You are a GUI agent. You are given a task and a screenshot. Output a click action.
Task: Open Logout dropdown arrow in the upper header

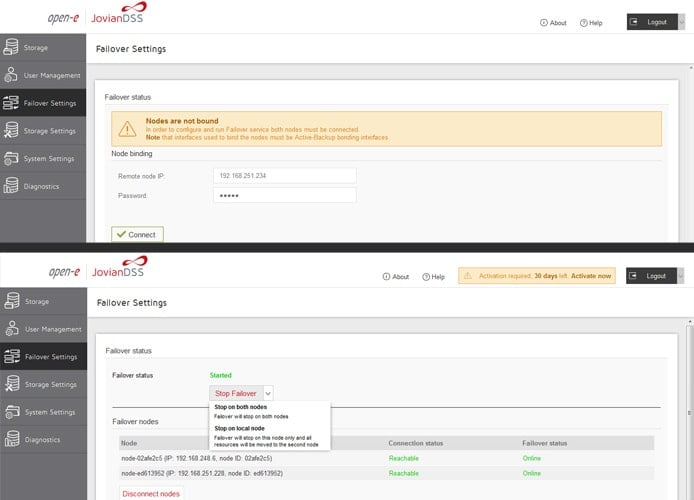(680, 22)
